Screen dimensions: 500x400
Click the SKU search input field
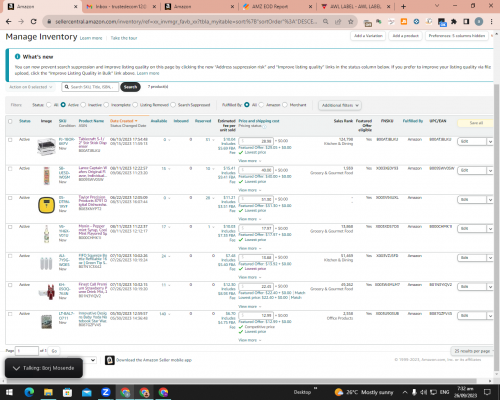coord(90,87)
